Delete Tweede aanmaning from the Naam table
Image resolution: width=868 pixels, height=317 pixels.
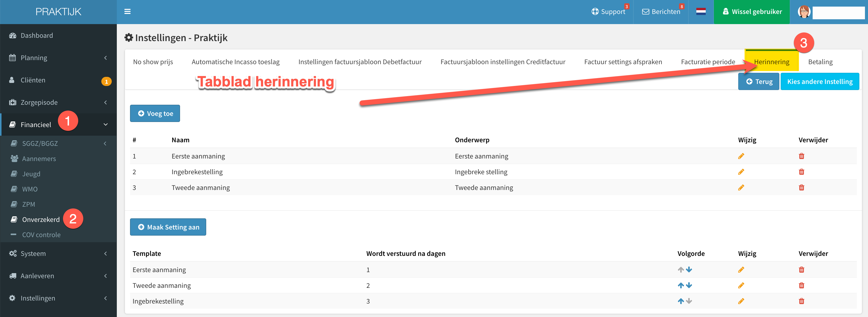click(x=801, y=188)
